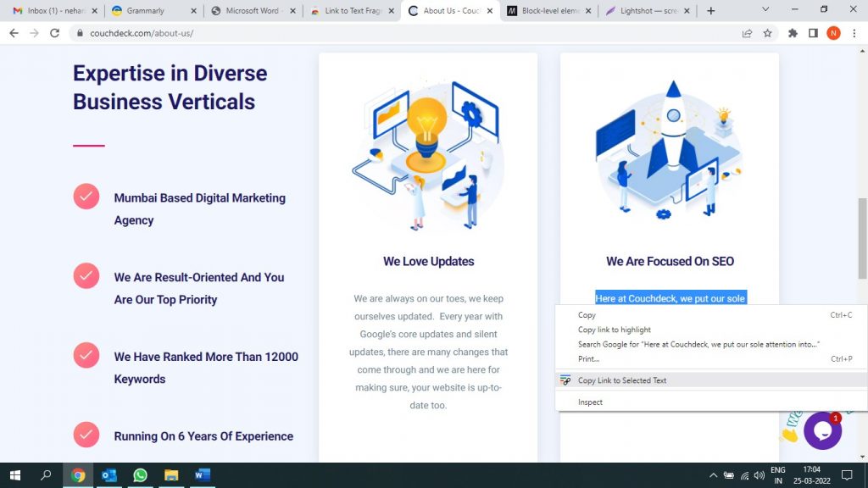
Task: Open the chat widget bubble
Action: click(x=822, y=430)
